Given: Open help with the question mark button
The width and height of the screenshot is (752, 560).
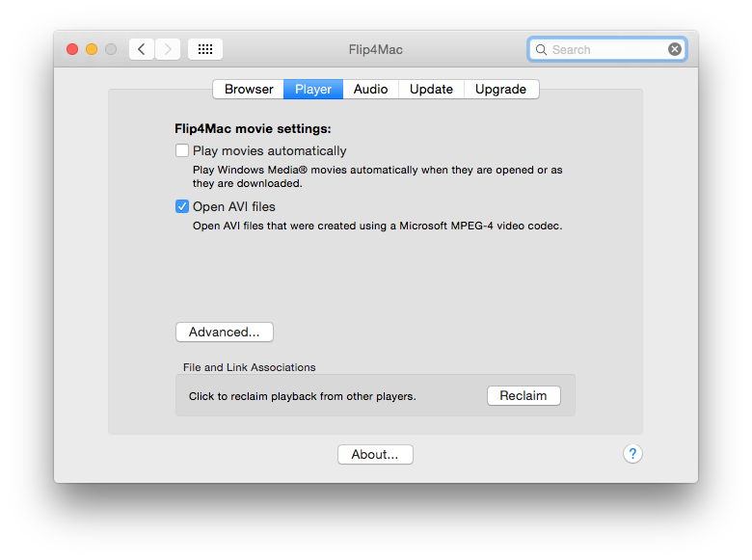Looking at the screenshot, I should [x=632, y=454].
